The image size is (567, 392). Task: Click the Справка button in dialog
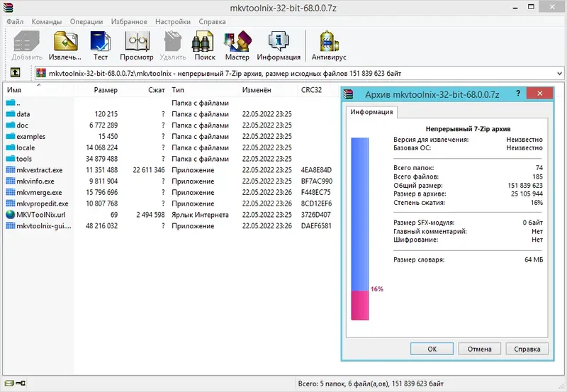(x=527, y=349)
